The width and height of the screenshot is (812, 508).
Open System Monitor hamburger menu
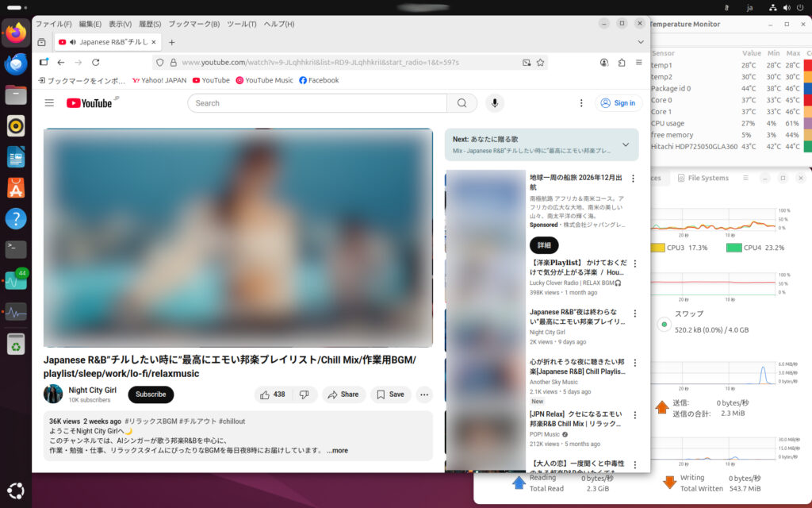coord(745,178)
